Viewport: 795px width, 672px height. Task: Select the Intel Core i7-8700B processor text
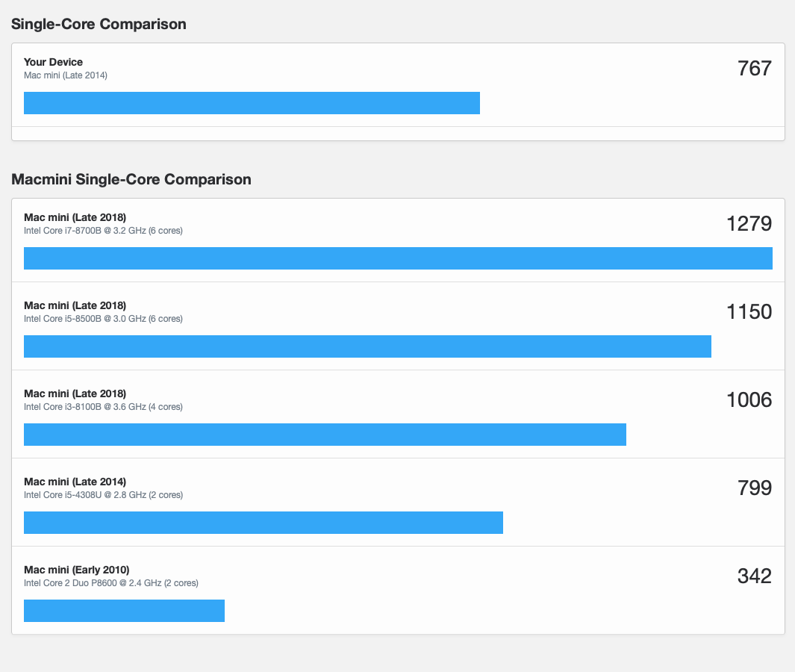pyautogui.click(x=103, y=231)
